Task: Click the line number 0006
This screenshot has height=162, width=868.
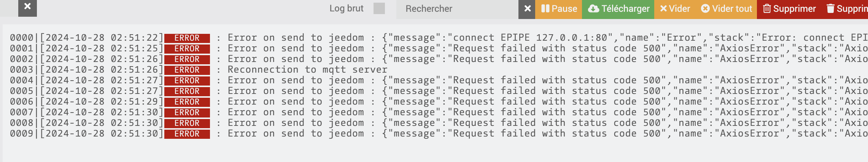Action: pyautogui.click(x=22, y=102)
